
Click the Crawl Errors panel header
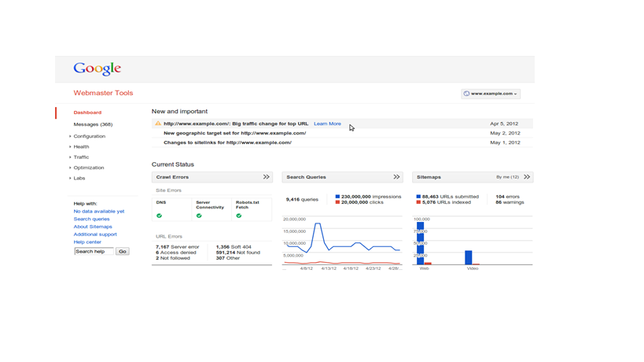[212, 177]
